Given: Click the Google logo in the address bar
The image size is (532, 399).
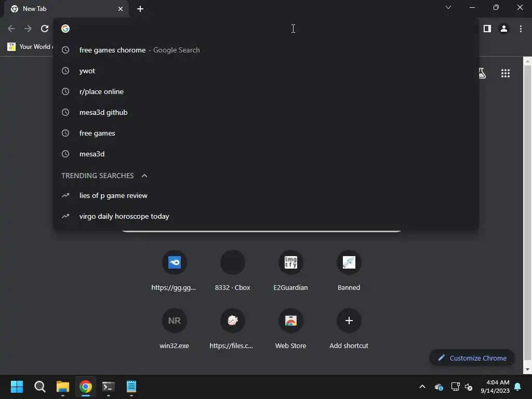Looking at the screenshot, I should [x=65, y=29].
